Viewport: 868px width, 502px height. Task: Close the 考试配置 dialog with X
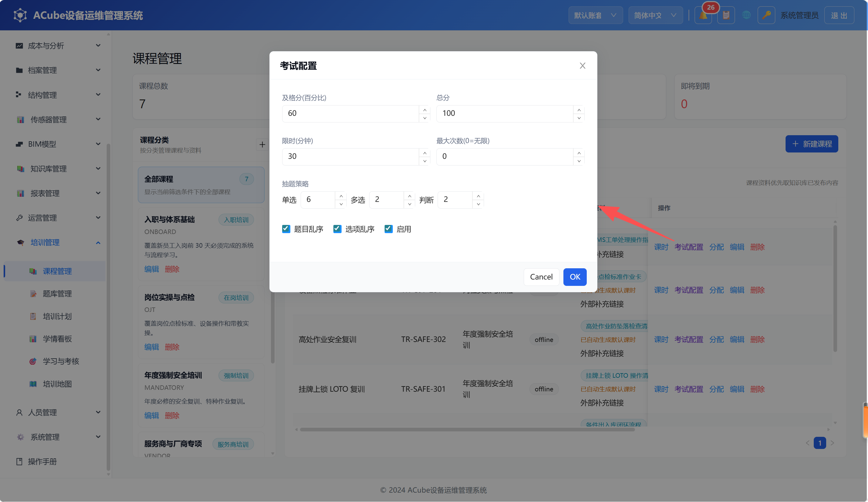tap(583, 65)
